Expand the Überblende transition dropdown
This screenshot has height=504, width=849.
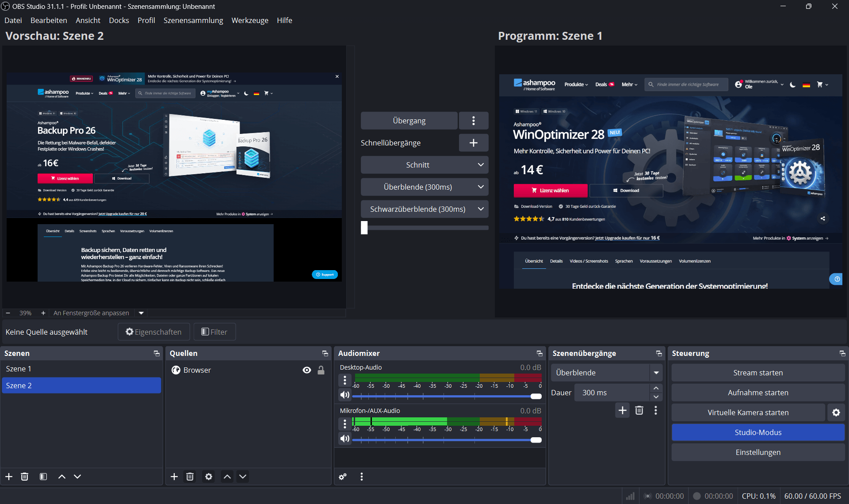pos(656,373)
